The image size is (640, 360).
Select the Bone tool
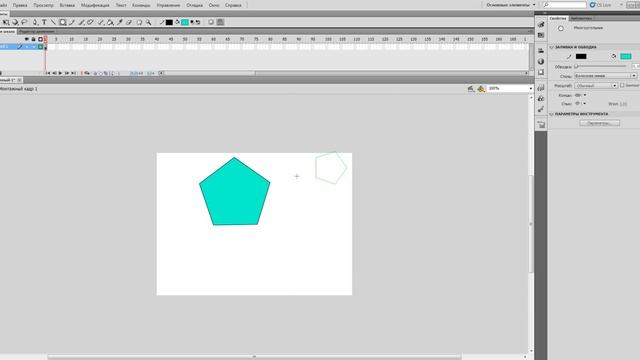pyautogui.click(x=100, y=22)
